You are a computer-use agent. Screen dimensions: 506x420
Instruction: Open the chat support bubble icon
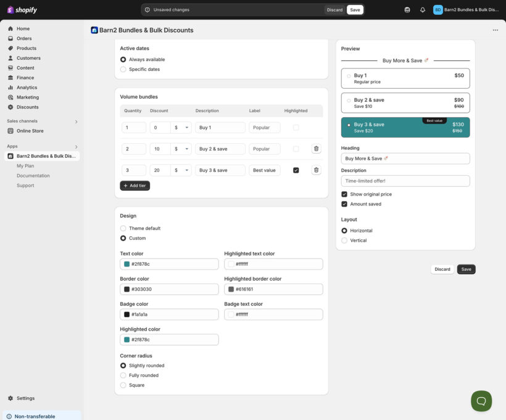pyautogui.click(x=481, y=401)
